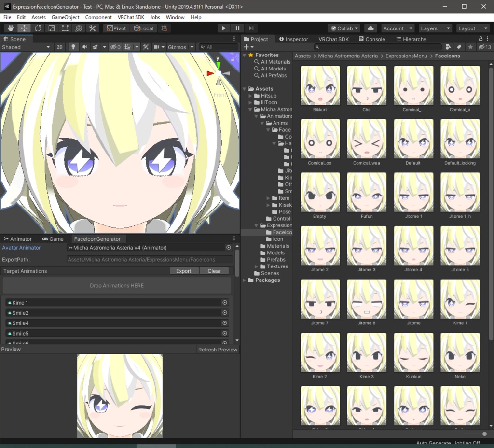
Task: Click the Step frame button
Action: (x=251, y=28)
